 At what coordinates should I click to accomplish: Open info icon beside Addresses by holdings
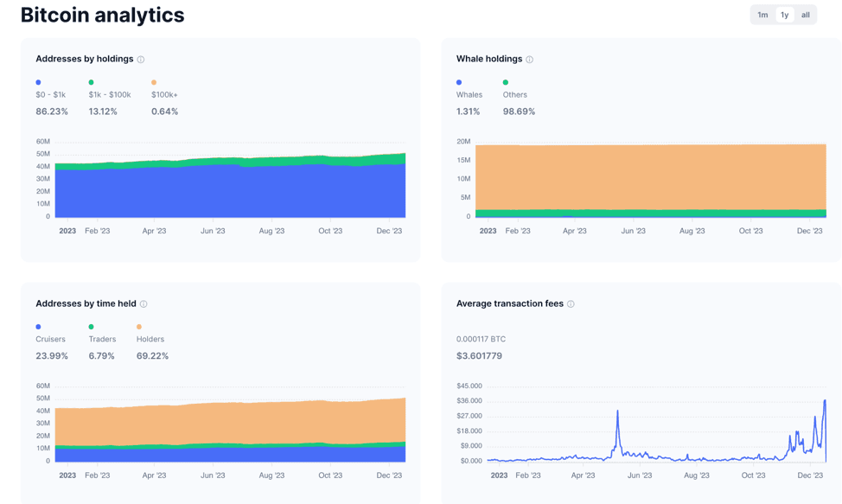tap(141, 60)
